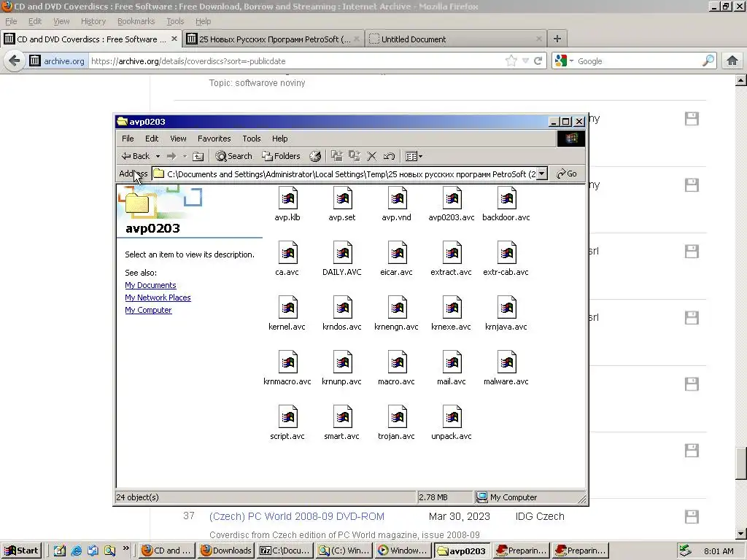Open the (Czech) PC World 2008-09 DVD-ROM link
This screenshot has width=747, height=560.
(296, 517)
